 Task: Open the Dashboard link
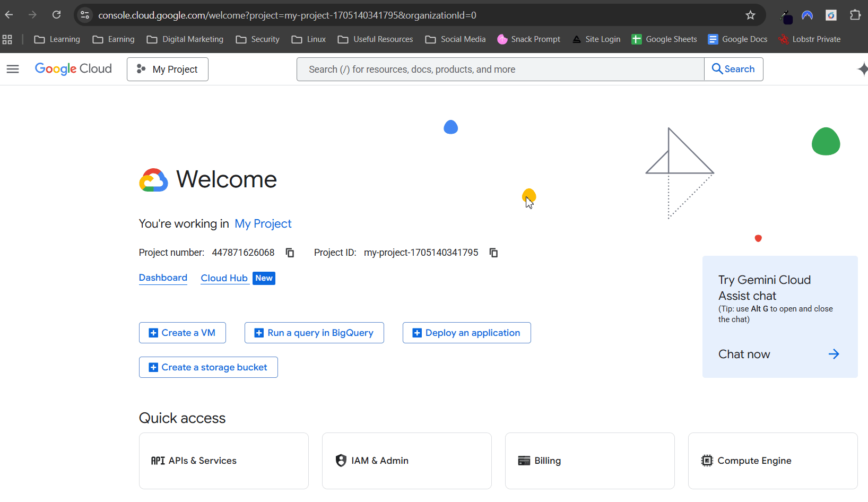162,278
